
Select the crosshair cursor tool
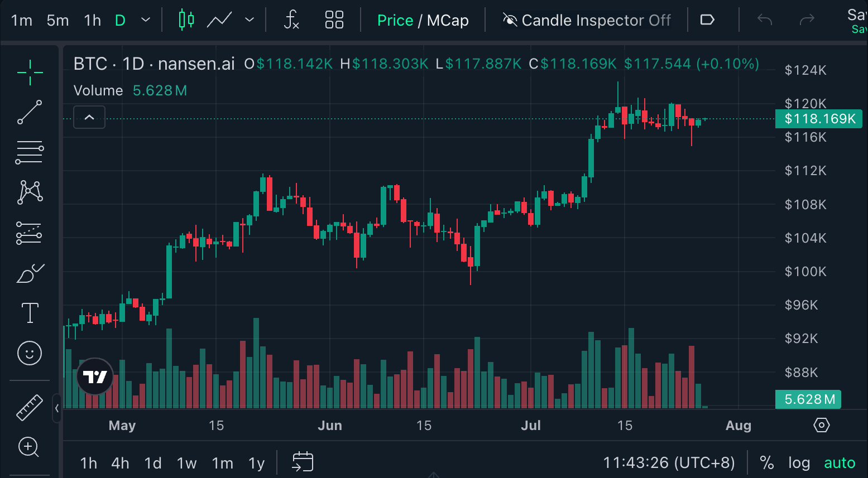[29, 72]
